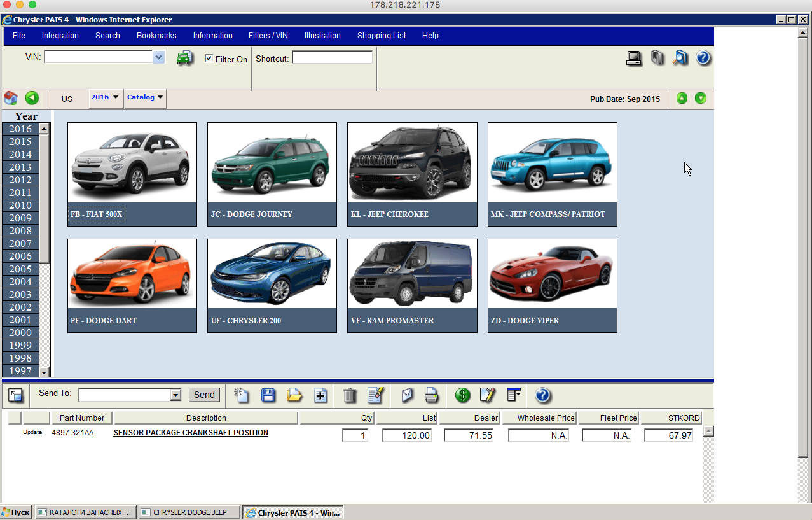Open the Catalog dropdown

pos(145,98)
